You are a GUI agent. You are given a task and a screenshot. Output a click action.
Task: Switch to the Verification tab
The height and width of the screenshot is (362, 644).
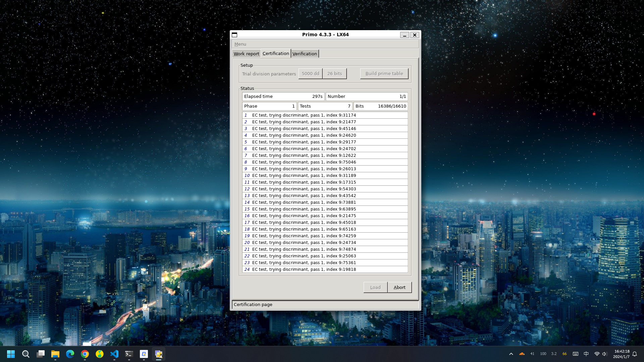coord(305,54)
